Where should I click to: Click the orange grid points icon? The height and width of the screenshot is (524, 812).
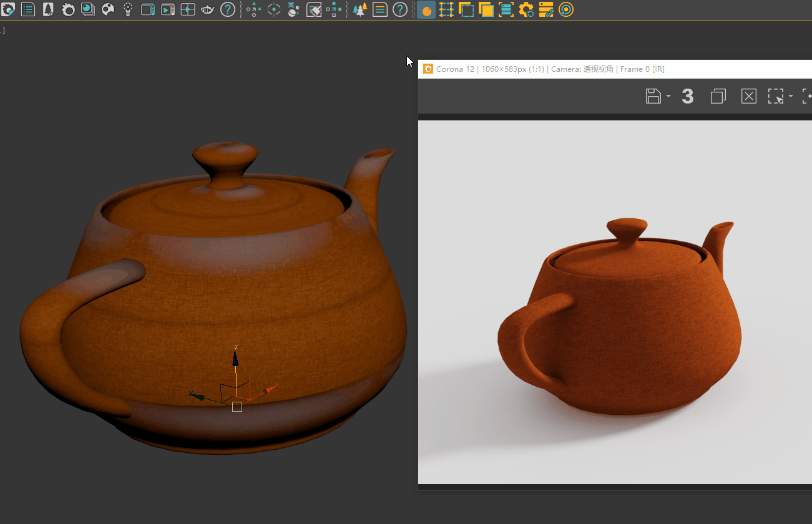[x=446, y=9]
